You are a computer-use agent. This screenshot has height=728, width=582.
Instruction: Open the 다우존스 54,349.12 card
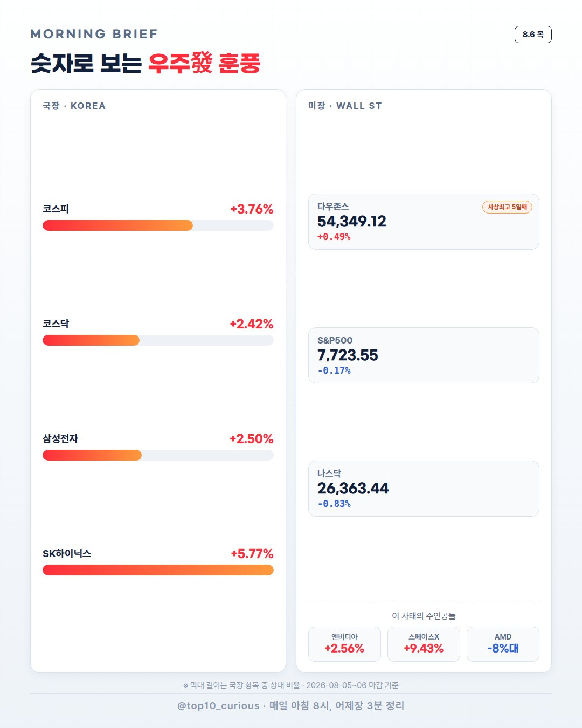424,222
